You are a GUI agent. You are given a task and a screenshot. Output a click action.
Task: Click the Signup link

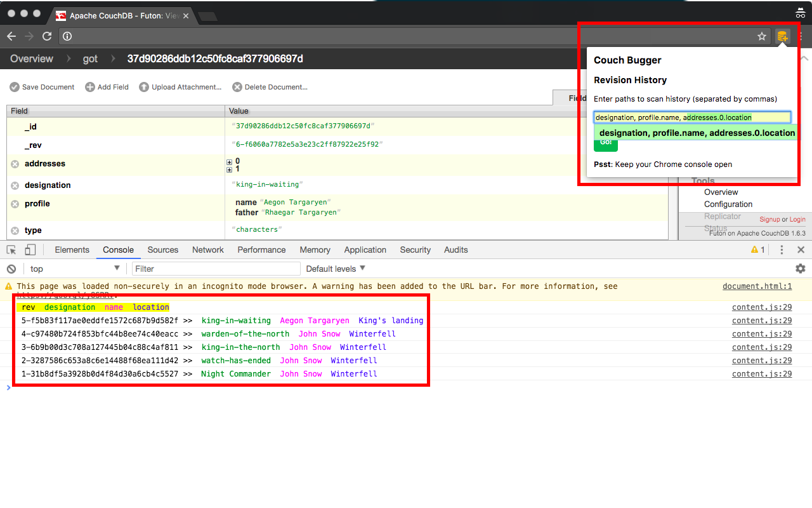click(x=769, y=219)
